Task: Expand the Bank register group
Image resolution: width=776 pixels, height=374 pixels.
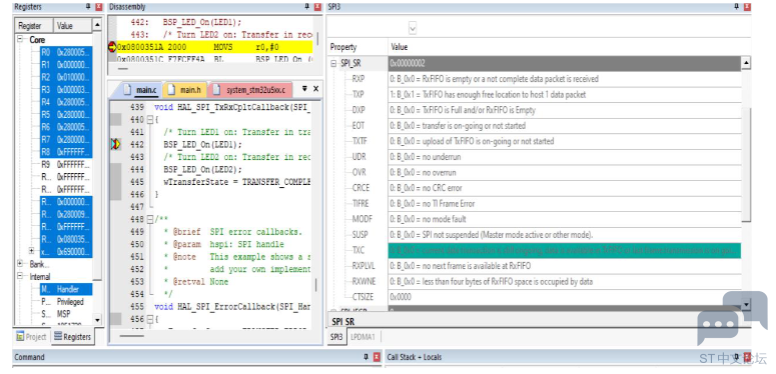Action: tap(21, 264)
